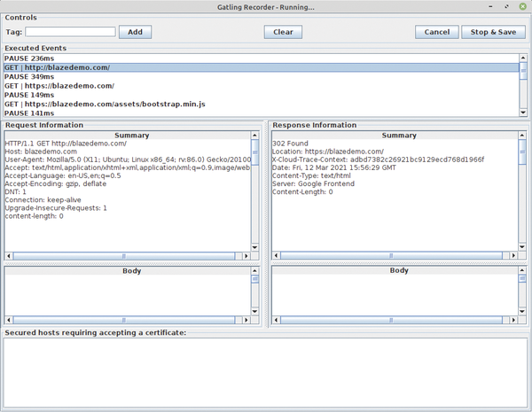The image size is (532, 412).
Task: Click right arrow of Request Summary horizontal scrollbar
Action: click(x=246, y=256)
